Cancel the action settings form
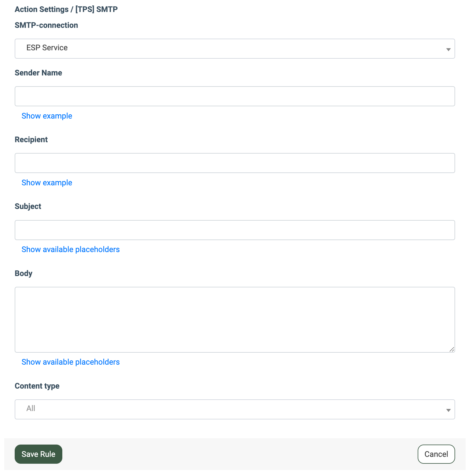 coord(436,454)
